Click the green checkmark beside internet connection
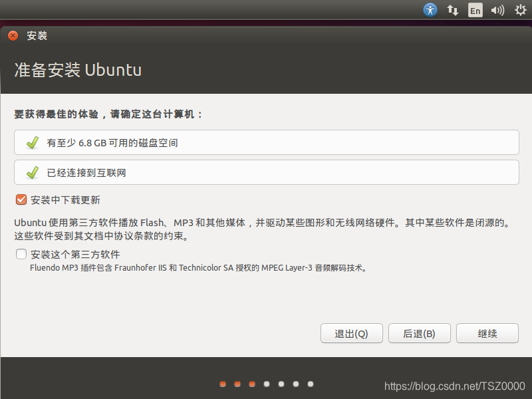 point(33,173)
